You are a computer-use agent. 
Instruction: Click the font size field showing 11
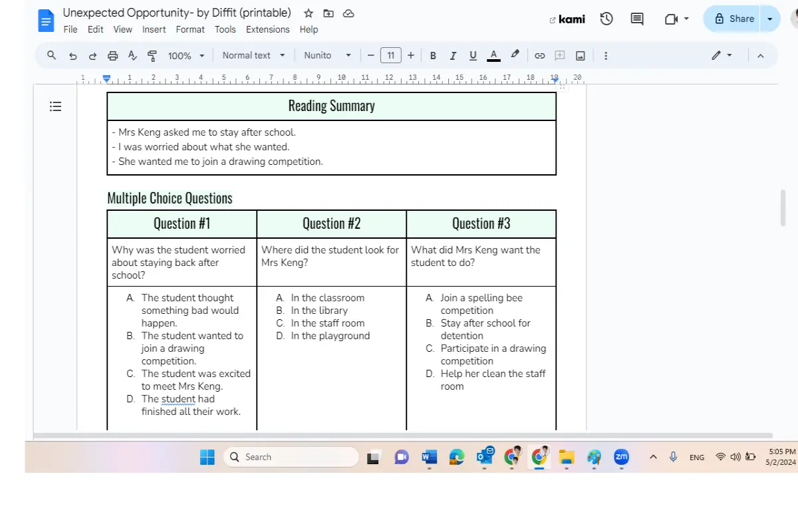pos(391,56)
